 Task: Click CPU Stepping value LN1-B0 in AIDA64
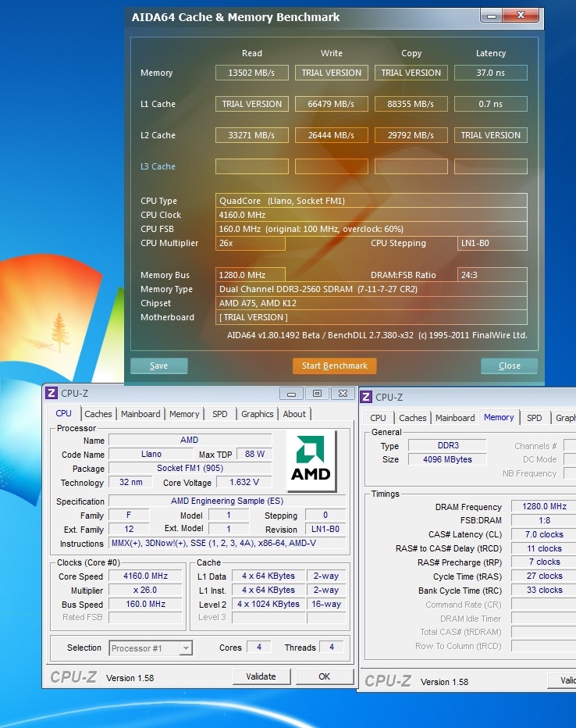492,243
